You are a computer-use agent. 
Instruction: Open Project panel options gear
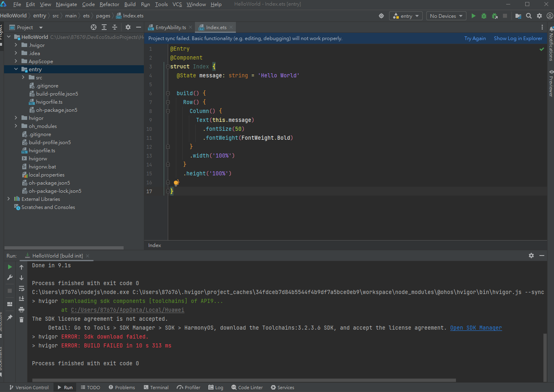(128, 27)
